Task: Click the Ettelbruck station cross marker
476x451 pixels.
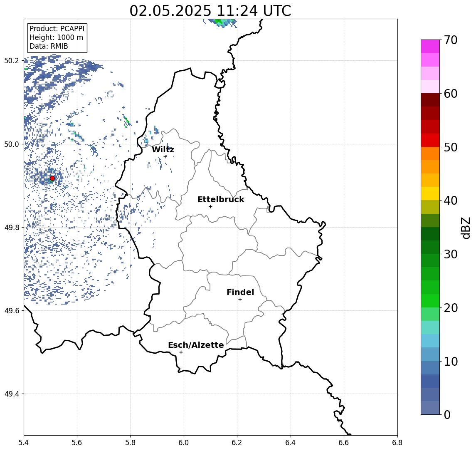Action: pos(210,207)
